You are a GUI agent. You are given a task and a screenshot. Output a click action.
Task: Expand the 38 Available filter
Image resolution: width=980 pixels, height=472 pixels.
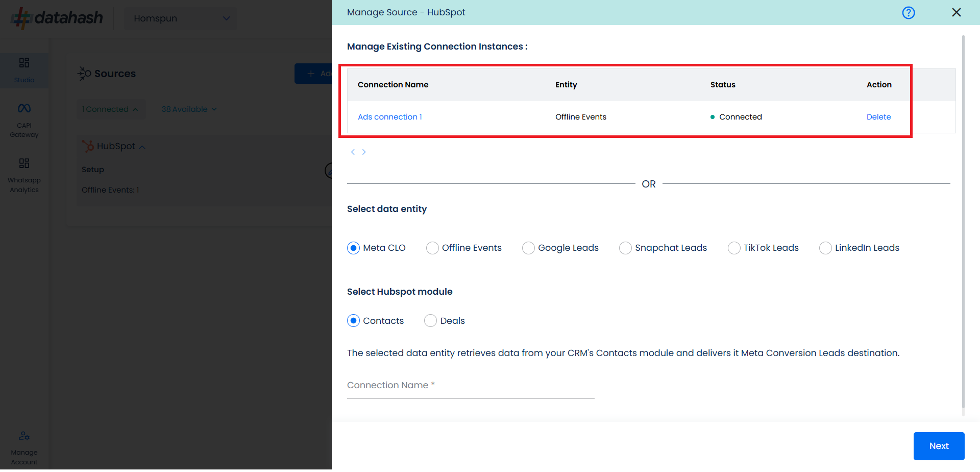[189, 109]
